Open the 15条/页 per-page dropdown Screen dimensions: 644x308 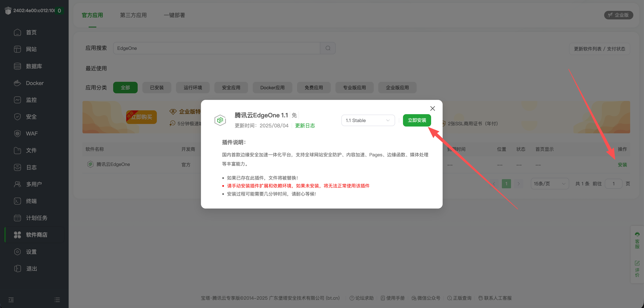[x=550, y=183]
